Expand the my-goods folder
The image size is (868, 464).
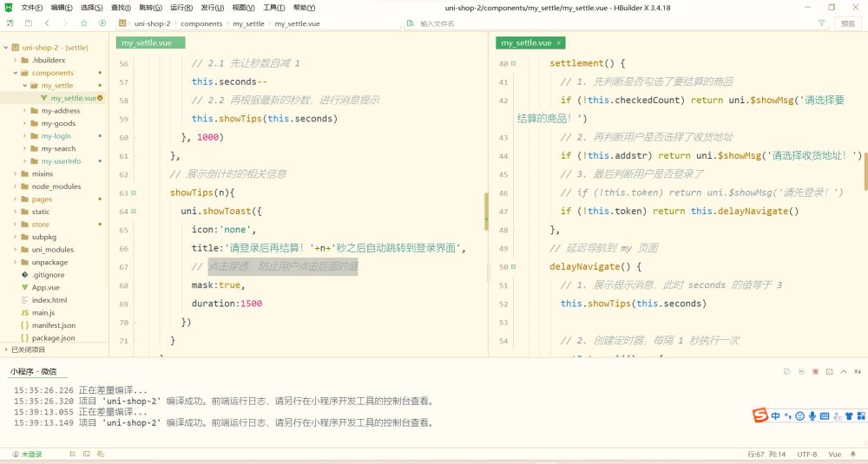pyautogui.click(x=24, y=123)
